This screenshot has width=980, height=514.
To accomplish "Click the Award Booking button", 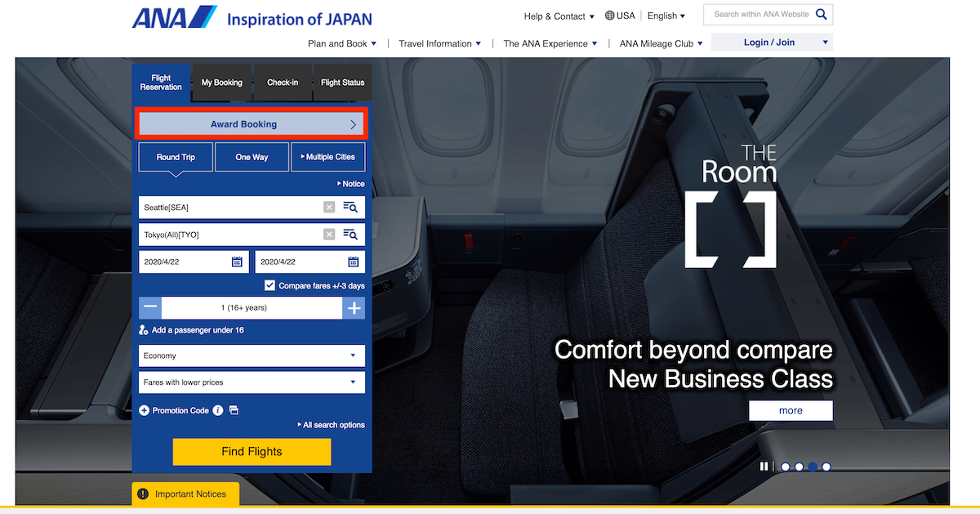I will coord(252,124).
